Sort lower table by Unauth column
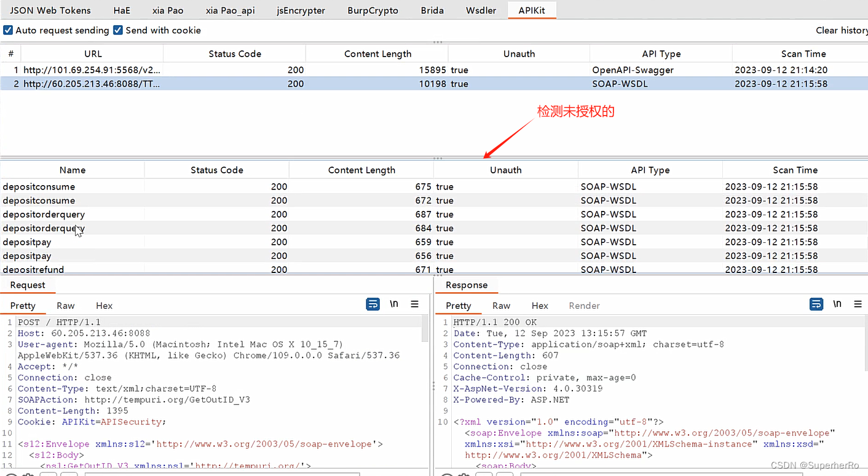Viewport: 868px width, 476px height. pos(506,170)
